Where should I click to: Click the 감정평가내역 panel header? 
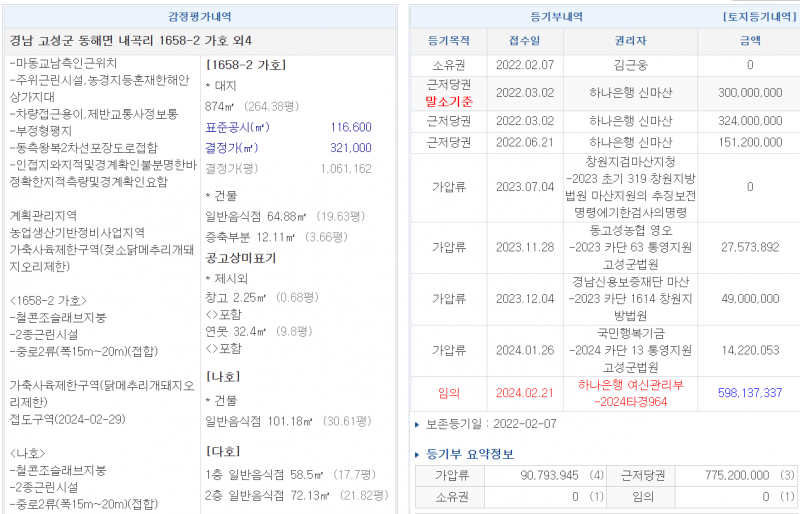(x=200, y=17)
